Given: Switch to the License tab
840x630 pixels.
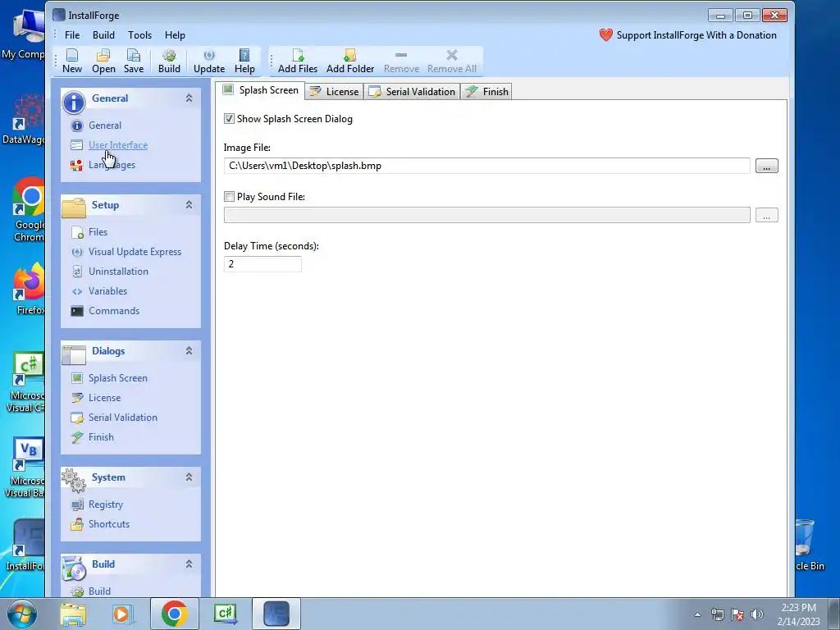Looking at the screenshot, I should (335, 92).
